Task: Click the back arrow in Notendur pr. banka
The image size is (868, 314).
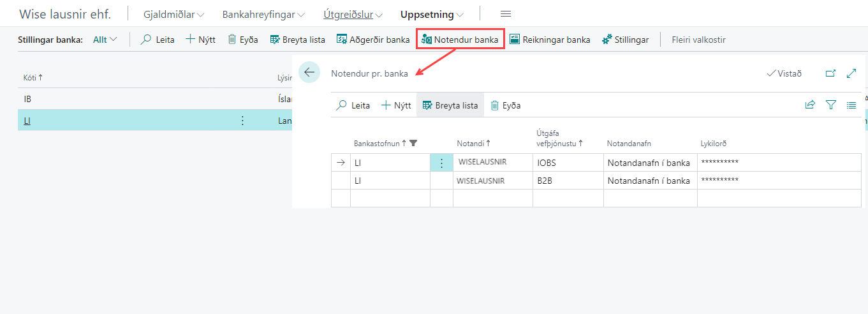Action: (x=309, y=73)
